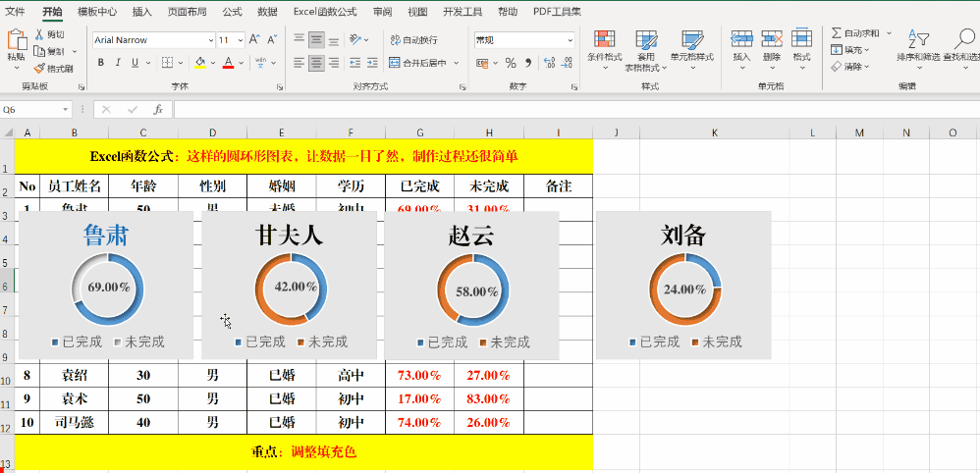This screenshot has width=980, height=473.
Task: Toggle align text left
Action: (299, 63)
